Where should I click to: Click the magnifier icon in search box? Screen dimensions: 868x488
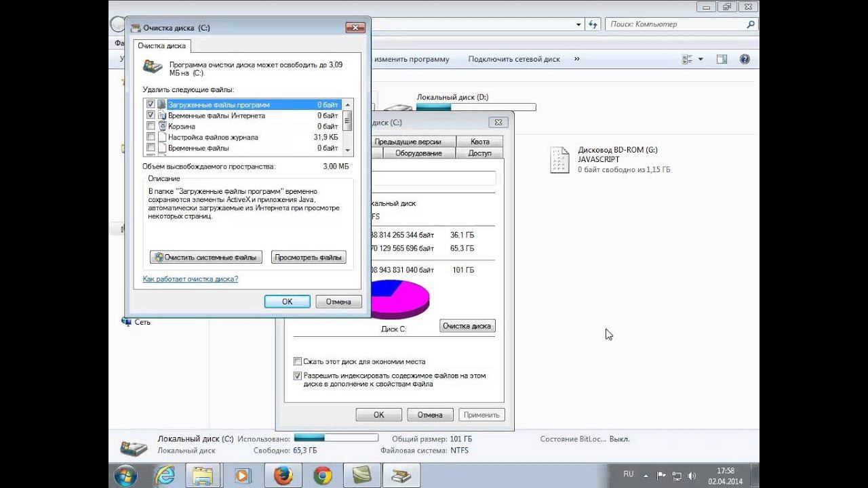750,24
